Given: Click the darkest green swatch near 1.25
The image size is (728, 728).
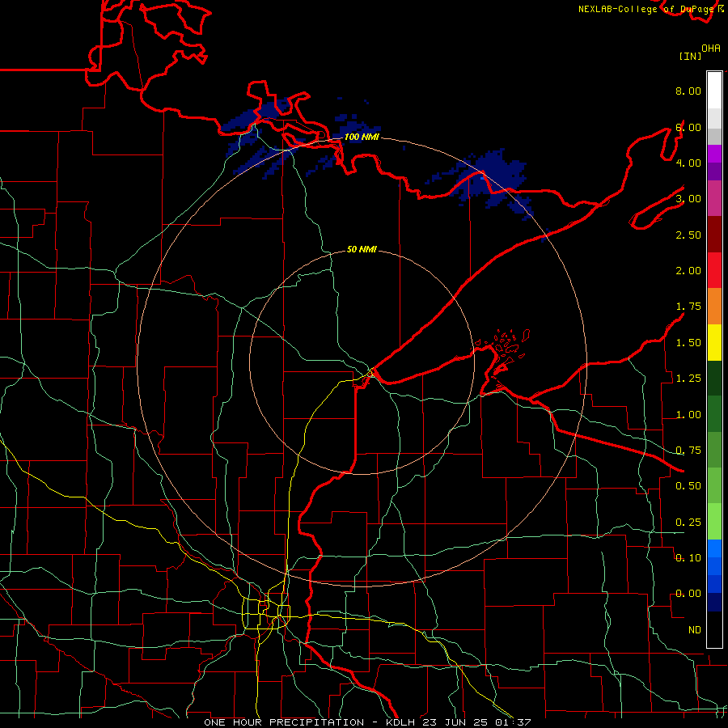Looking at the screenshot, I should coord(714,378).
